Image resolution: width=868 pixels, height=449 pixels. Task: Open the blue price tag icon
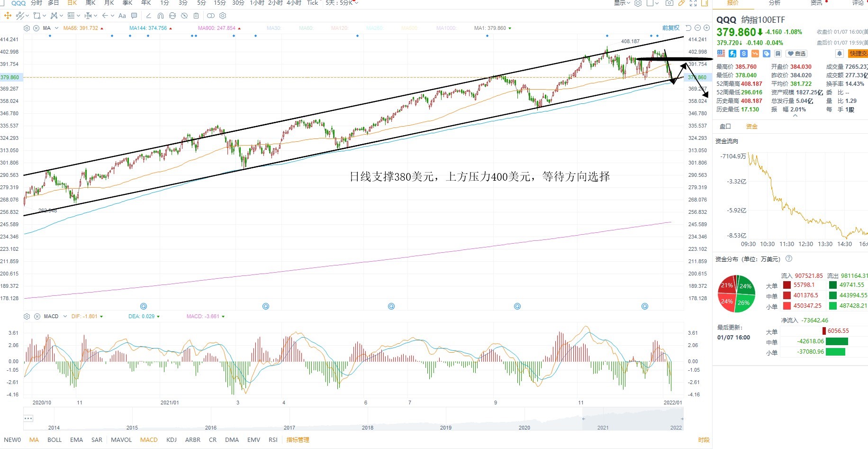(767, 54)
